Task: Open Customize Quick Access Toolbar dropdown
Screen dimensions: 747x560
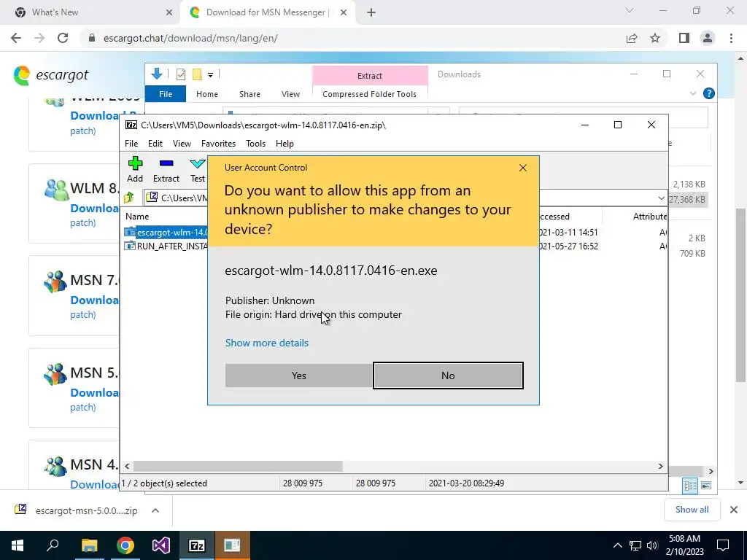Action: pos(210,75)
